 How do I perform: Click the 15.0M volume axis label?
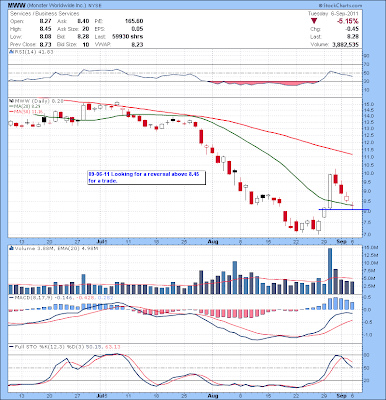tap(371, 248)
